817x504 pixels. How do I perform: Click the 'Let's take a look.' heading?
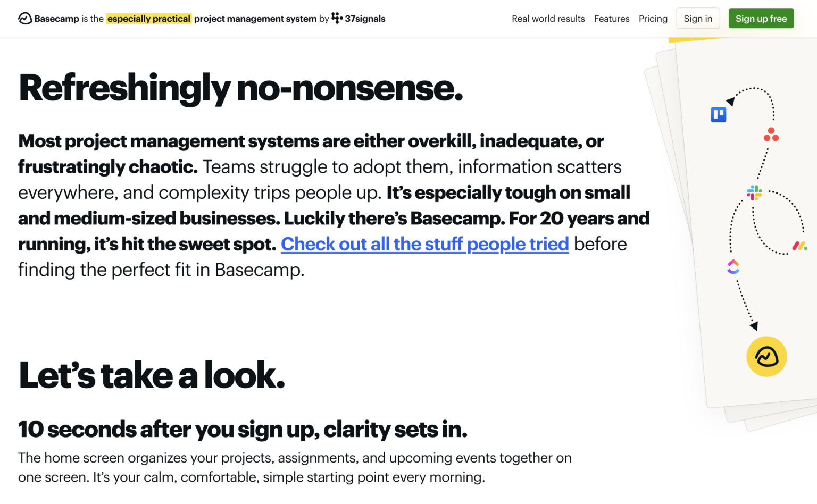[151, 375]
